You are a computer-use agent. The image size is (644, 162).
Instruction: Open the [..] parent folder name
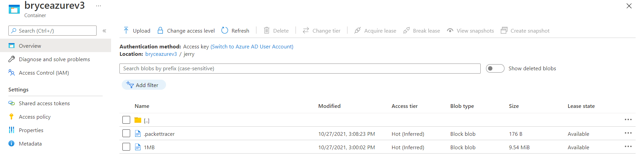pos(147,120)
